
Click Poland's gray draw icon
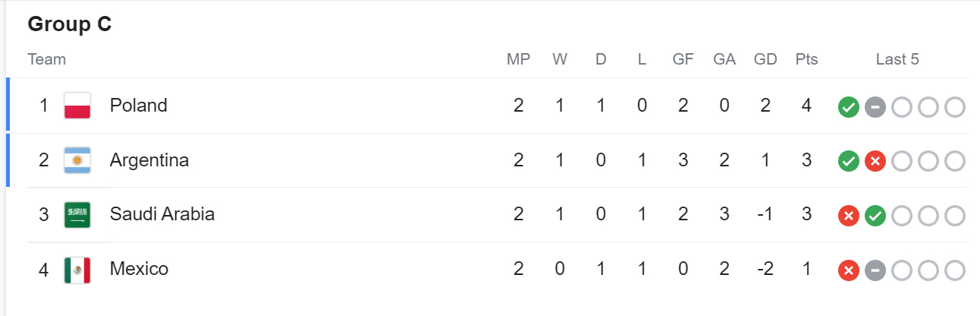pyautogui.click(x=875, y=107)
